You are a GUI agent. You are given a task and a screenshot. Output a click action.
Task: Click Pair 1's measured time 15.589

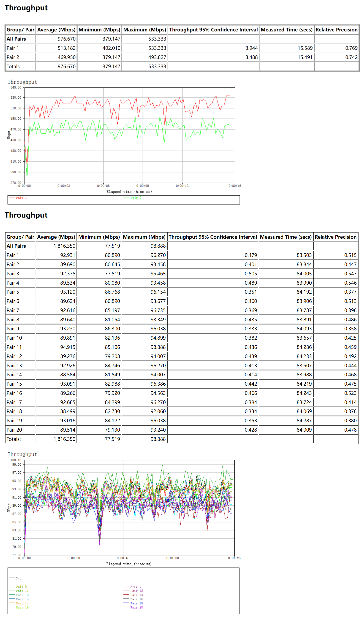[x=305, y=48]
